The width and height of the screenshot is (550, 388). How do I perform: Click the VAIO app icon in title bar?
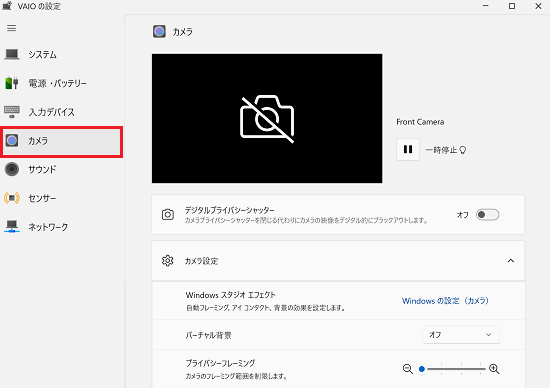[7, 6]
